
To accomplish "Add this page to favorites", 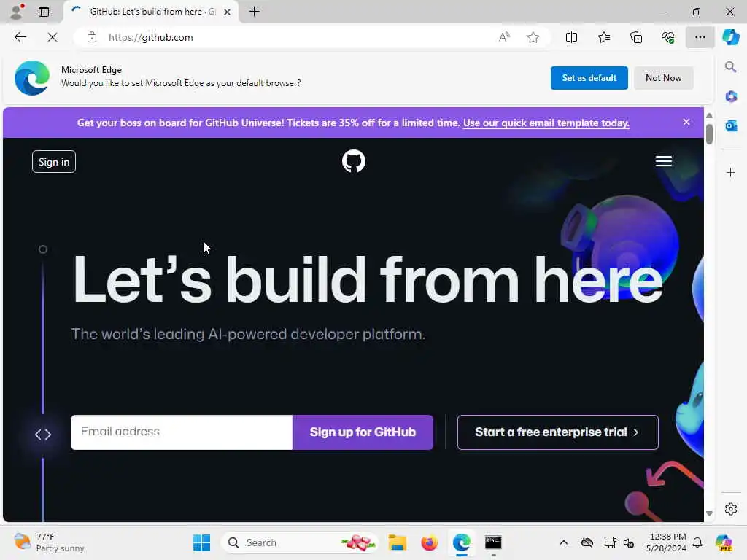I will coord(533,37).
